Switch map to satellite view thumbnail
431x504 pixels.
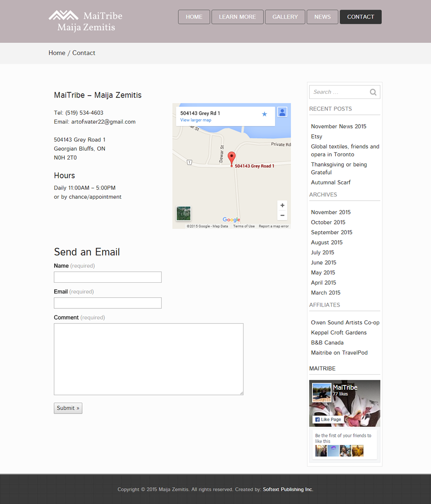click(x=183, y=213)
